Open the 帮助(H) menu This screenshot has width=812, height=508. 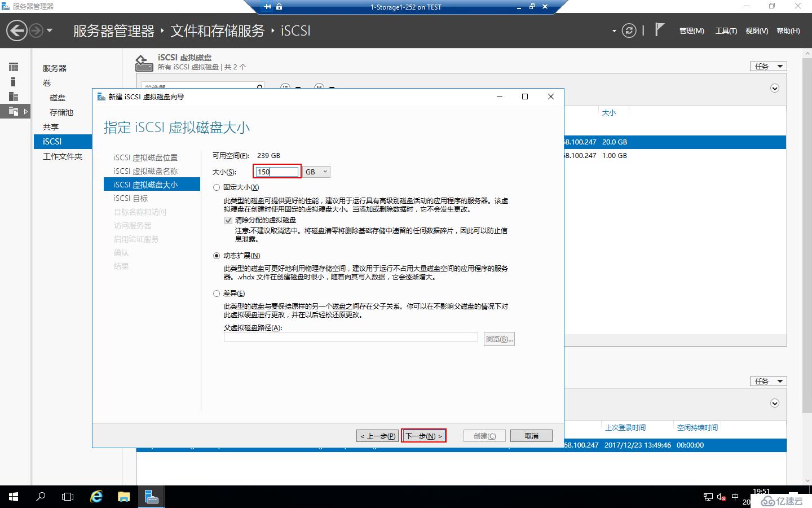(788, 31)
